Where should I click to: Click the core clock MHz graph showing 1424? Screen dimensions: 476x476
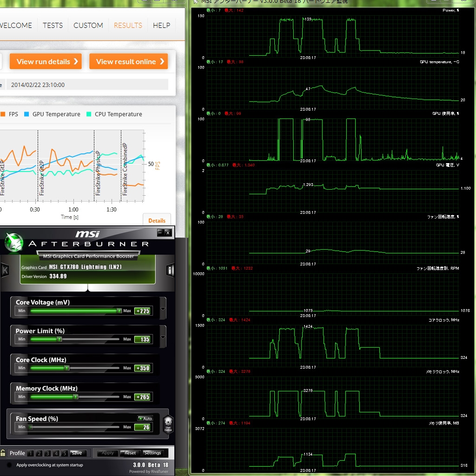pos(333,346)
